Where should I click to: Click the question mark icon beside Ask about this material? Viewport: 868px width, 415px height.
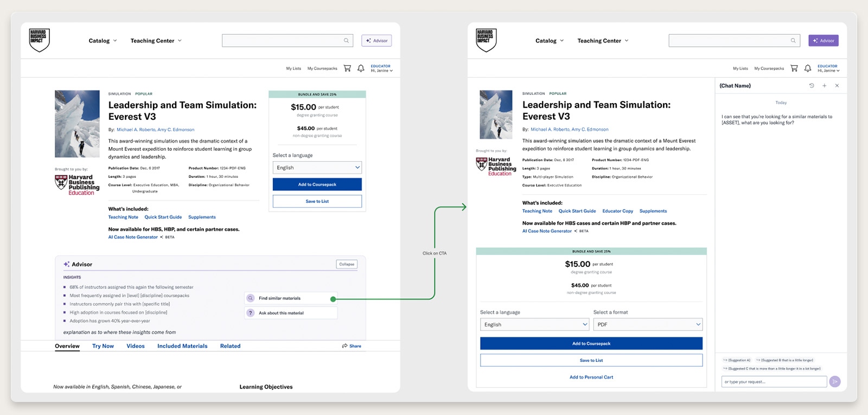click(251, 313)
